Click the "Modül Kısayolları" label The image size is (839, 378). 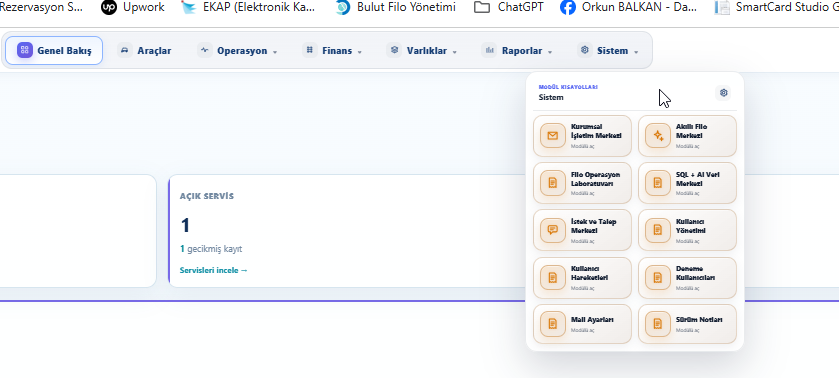[x=568, y=87]
